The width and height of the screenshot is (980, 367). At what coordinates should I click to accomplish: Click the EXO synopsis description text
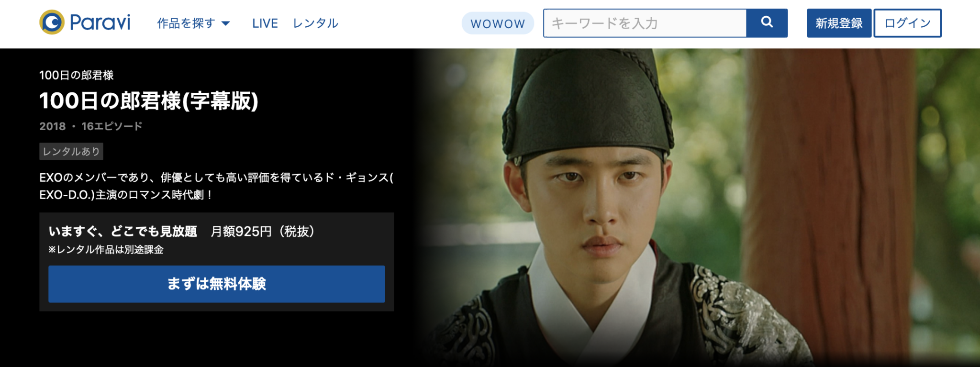pos(216,186)
